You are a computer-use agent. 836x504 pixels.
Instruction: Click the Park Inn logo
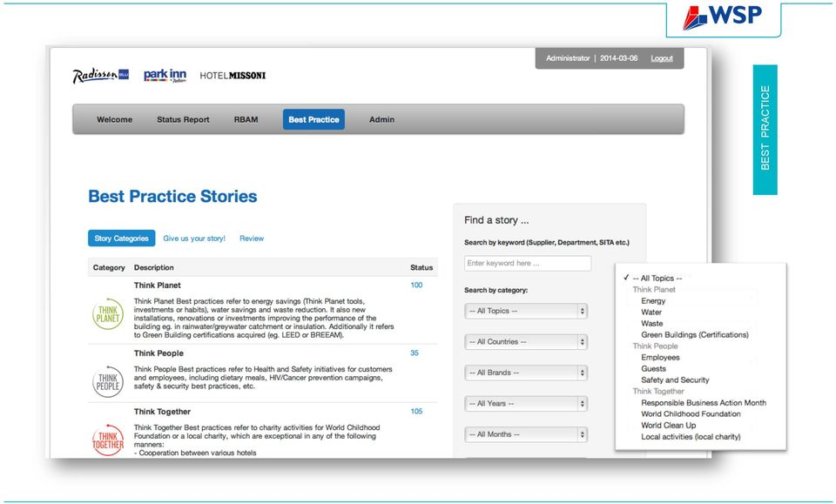click(x=165, y=76)
